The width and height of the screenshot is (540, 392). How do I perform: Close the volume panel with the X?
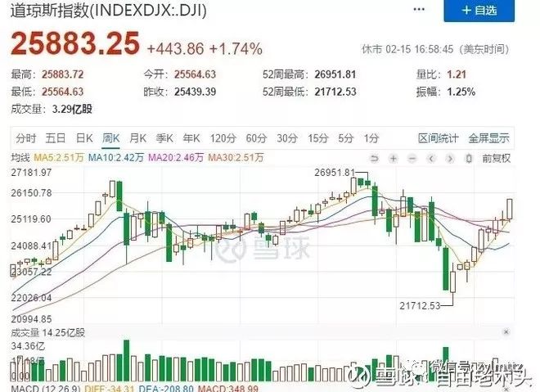tap(506, 332)
